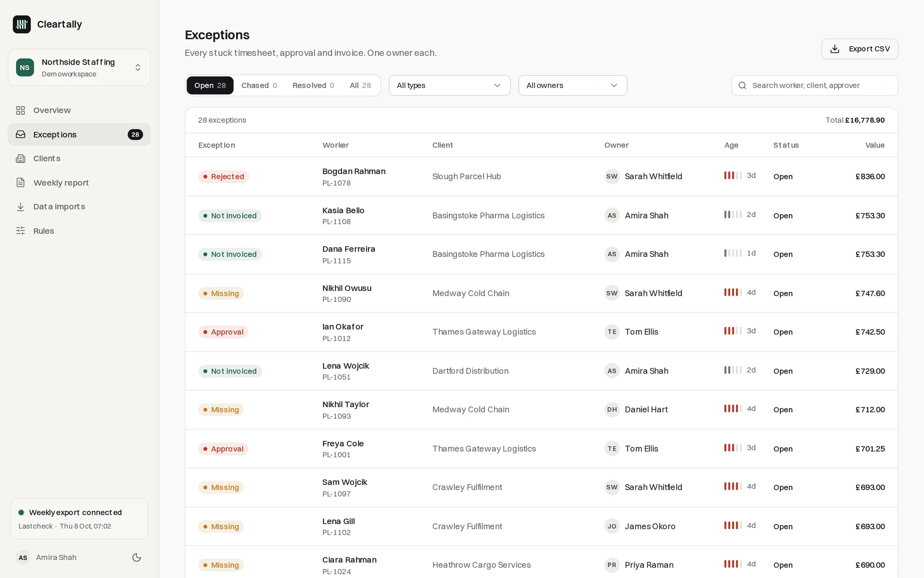
Task: Click the JO avatar for James Okoro
Action: point(612,527)
